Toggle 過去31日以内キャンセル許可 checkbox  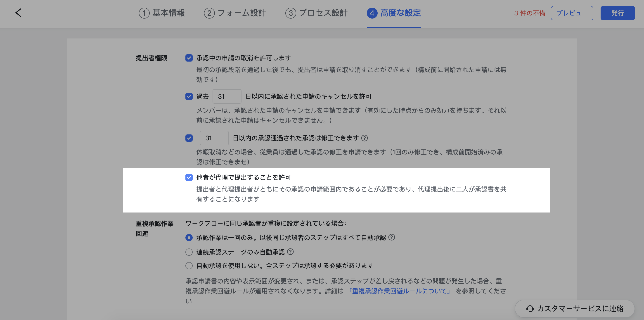point(189,96)
